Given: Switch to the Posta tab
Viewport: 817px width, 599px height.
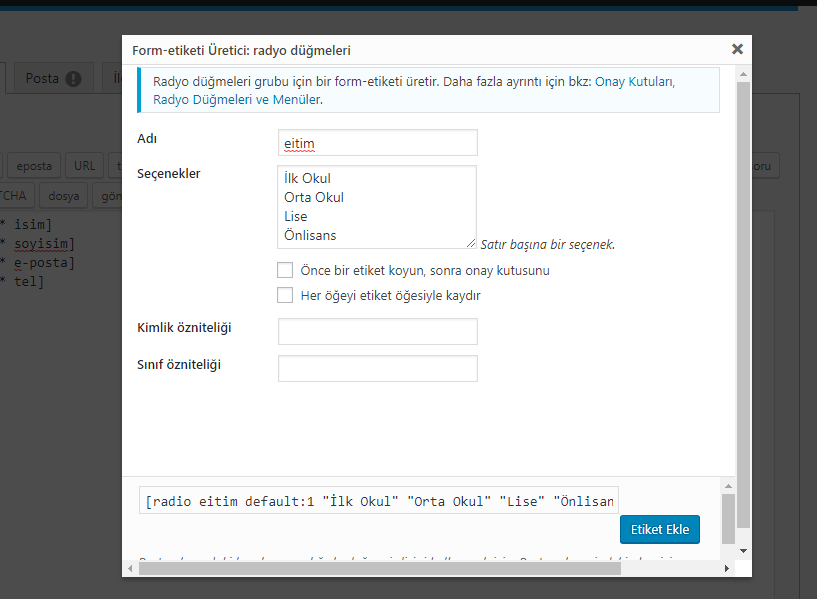Looking at the screenshot, I should tap(53, 78).
